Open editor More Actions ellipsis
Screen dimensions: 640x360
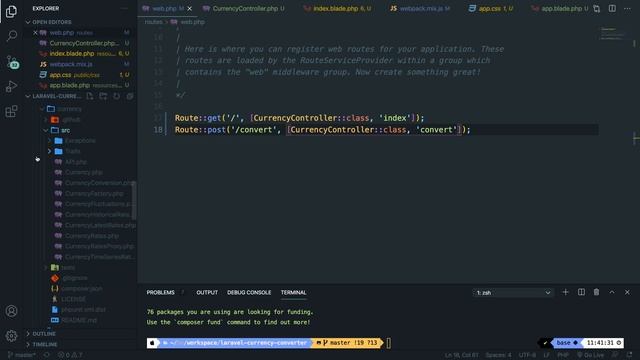click(x=627, y=9)
